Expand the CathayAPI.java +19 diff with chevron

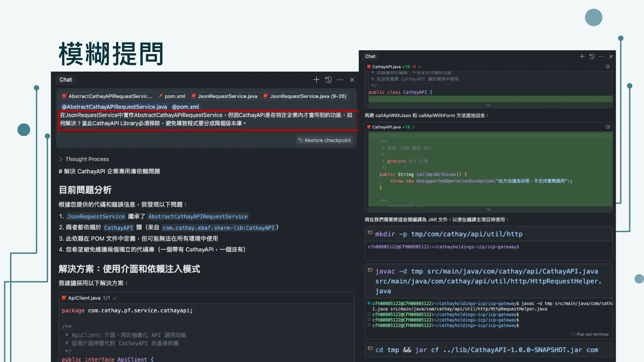tap(489, 105)
